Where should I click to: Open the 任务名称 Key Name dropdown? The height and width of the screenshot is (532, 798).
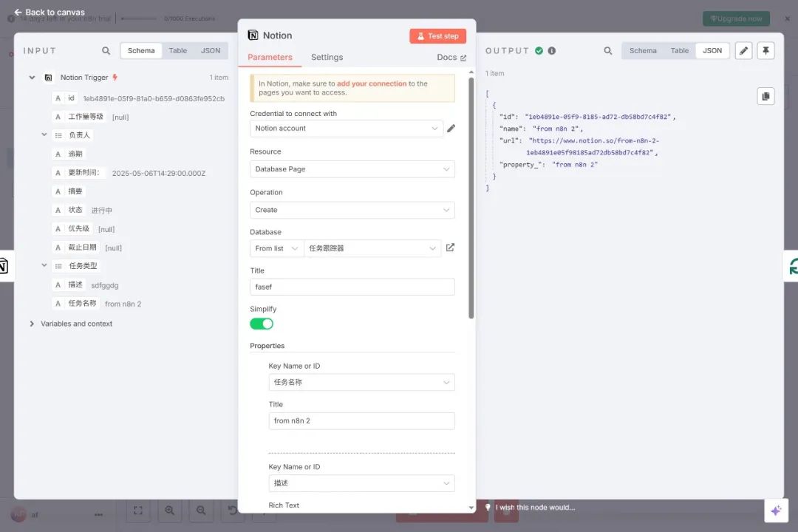click(361, 382)
